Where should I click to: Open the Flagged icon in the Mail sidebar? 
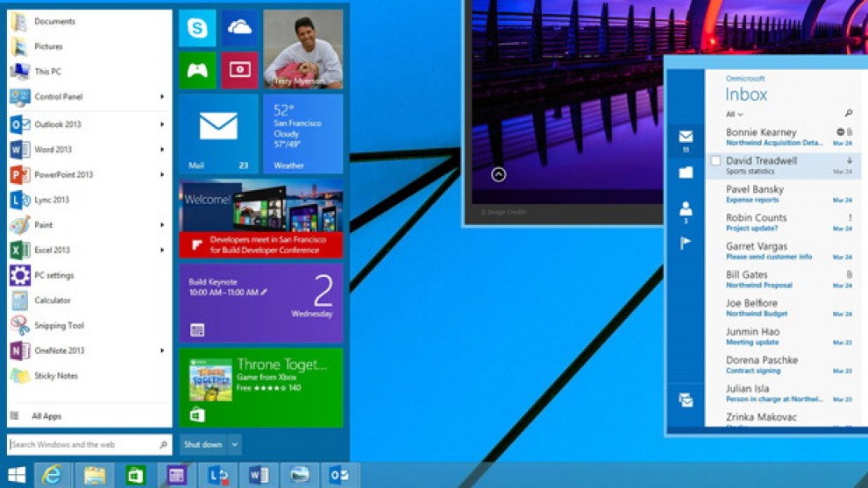coord(686,244)
